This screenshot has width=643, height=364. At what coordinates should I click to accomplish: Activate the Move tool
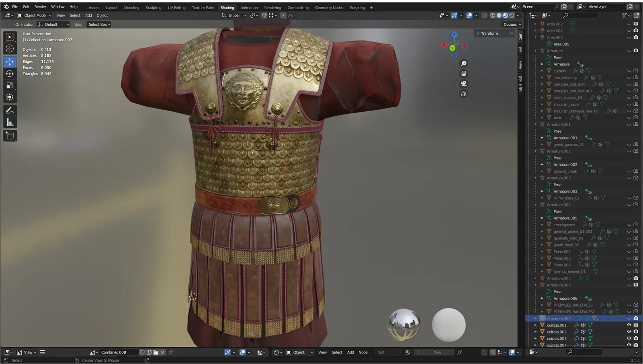(x=10, y=62)
